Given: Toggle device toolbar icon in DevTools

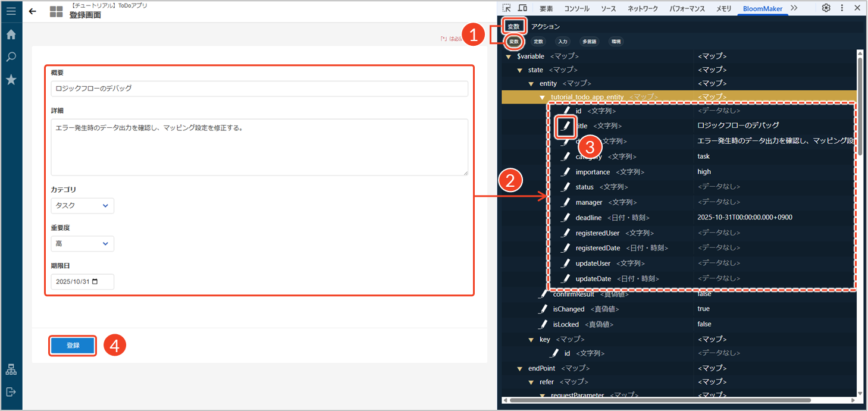Looking at the screenshot, I should tap(522, 8).
